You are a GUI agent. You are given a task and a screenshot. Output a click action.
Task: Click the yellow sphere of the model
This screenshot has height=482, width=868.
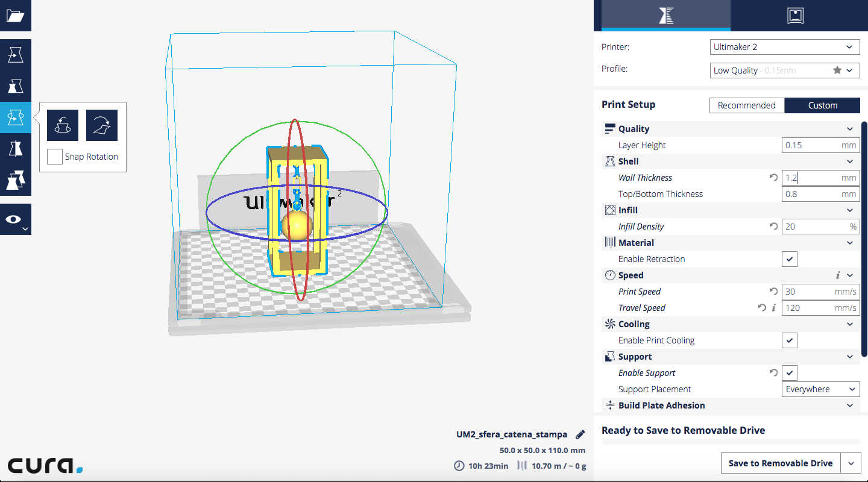(297, 226)
